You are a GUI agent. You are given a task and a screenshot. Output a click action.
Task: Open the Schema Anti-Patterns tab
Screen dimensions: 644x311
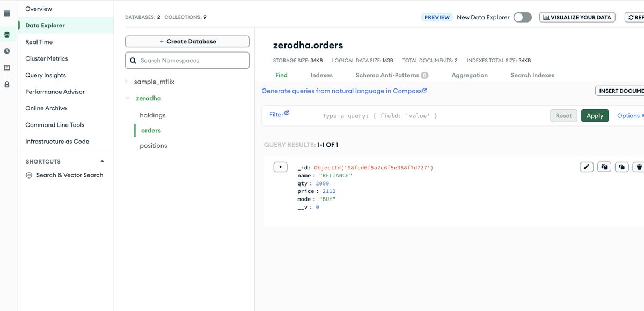(392, 75)
